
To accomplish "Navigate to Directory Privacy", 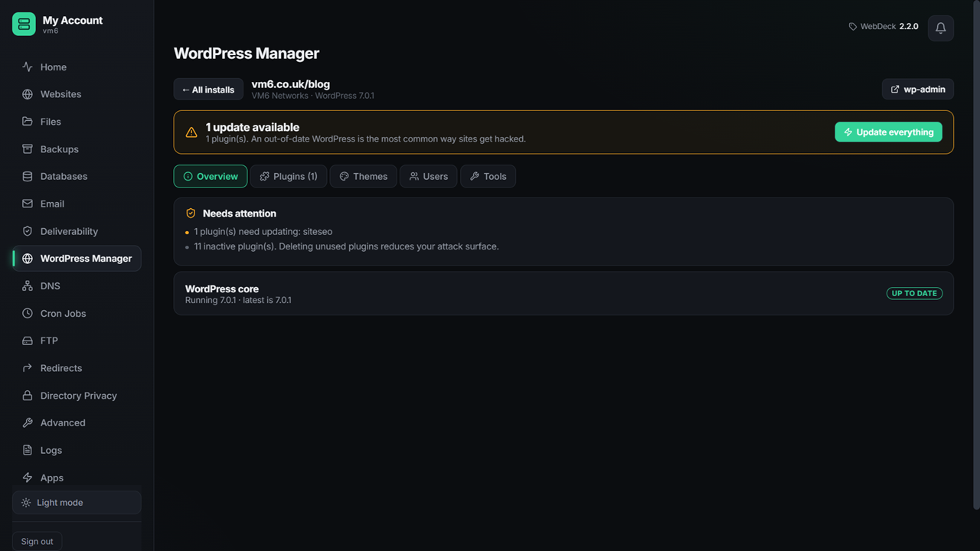I will tap(77, 396).
